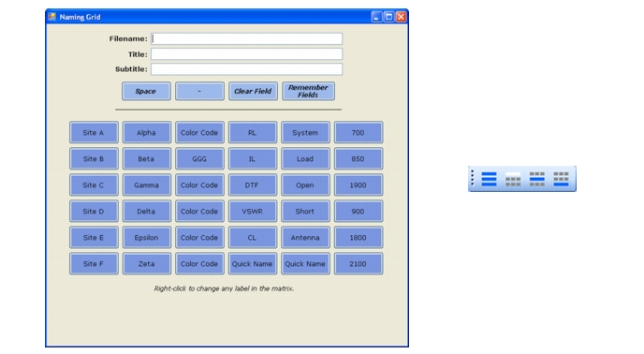This screenshot has width=644, height=354.
Task: Click the GGG button
Action: 199,158
